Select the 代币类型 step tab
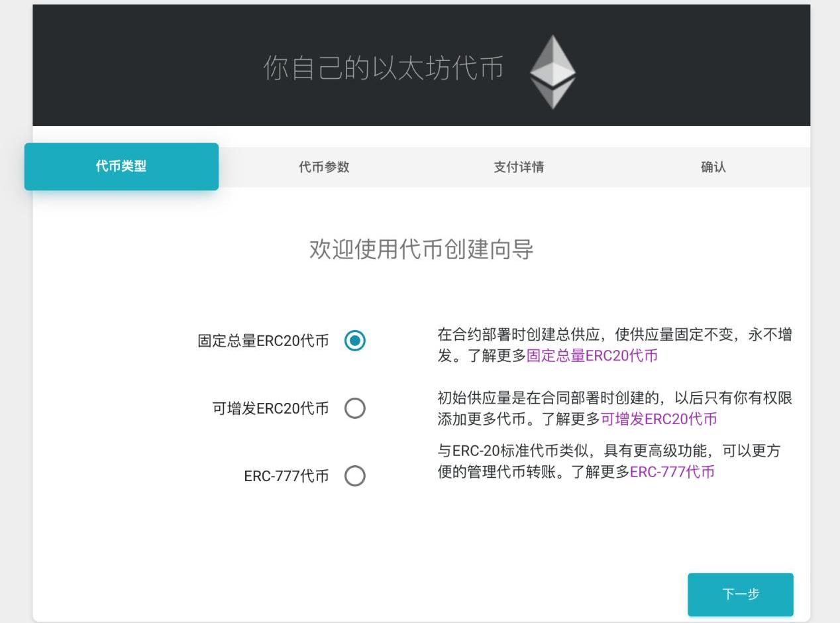This screenshot has width=840, height=623. [121, 166]
